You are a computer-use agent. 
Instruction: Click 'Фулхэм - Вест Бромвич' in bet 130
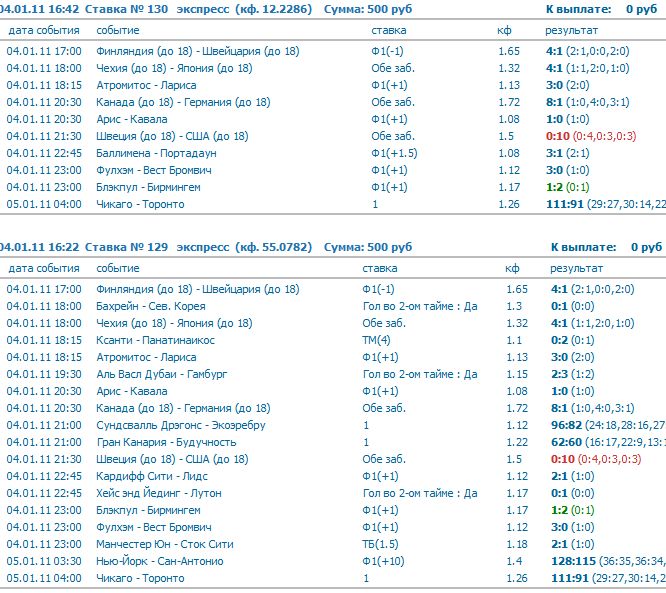coord(154,170)
